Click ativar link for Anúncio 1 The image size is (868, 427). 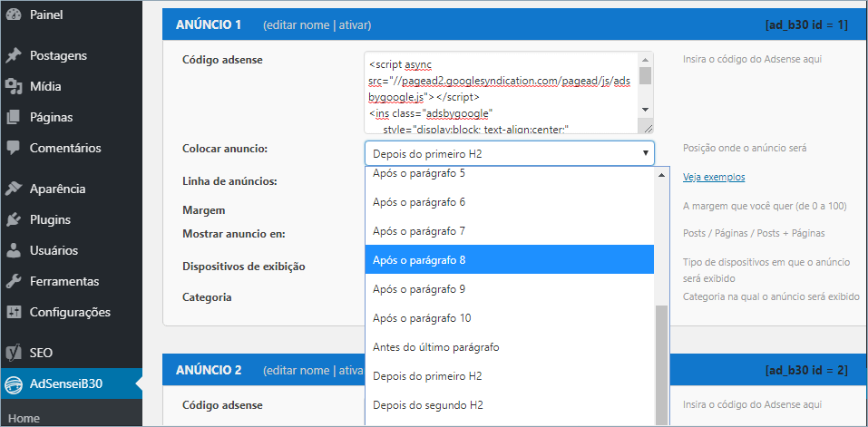point(352,24)
